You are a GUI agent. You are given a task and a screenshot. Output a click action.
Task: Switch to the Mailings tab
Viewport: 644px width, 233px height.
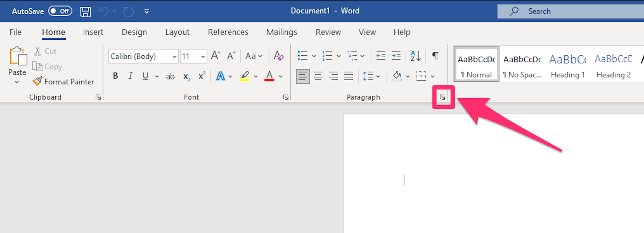[282, 32]
